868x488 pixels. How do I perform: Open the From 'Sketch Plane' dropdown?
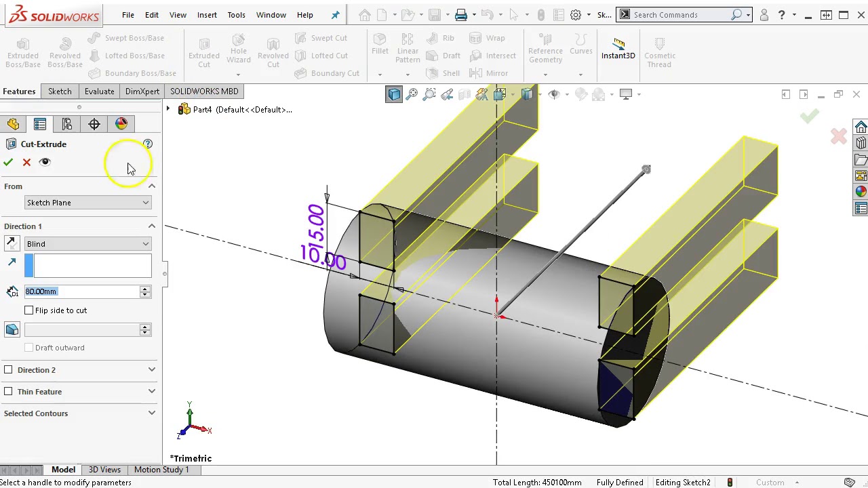[87, 203]
